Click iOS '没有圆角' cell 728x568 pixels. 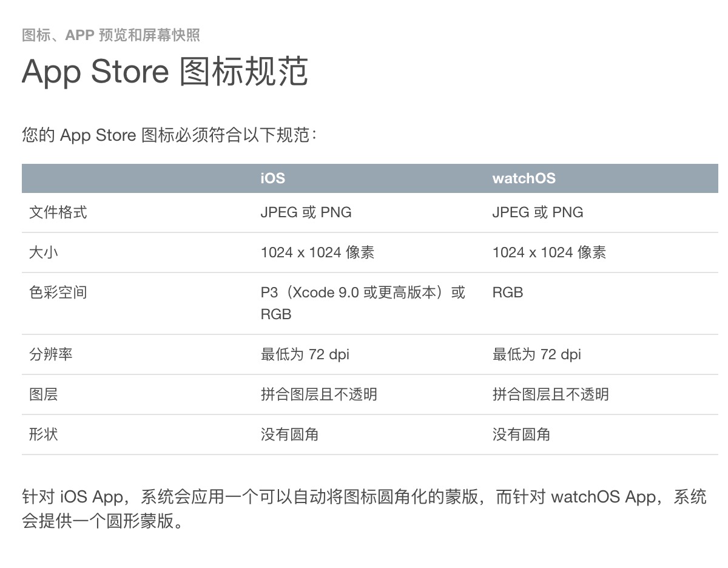(x=290, y=434)
